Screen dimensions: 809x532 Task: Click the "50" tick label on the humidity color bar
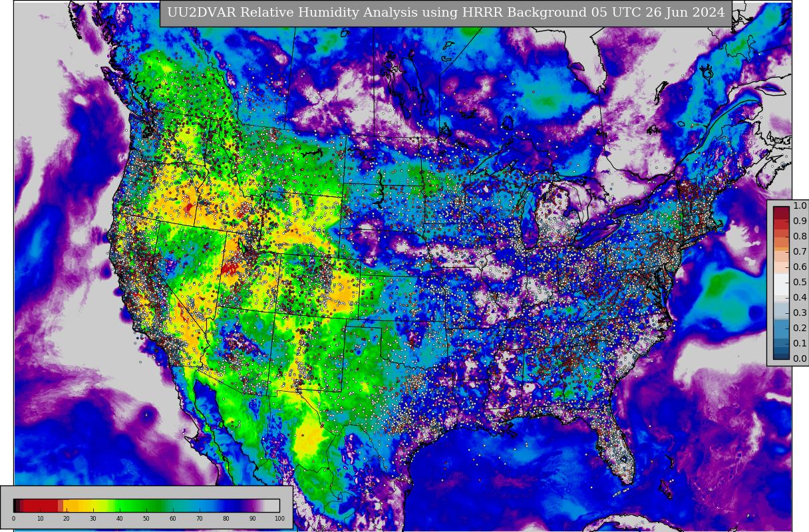[x=146, y=519]
